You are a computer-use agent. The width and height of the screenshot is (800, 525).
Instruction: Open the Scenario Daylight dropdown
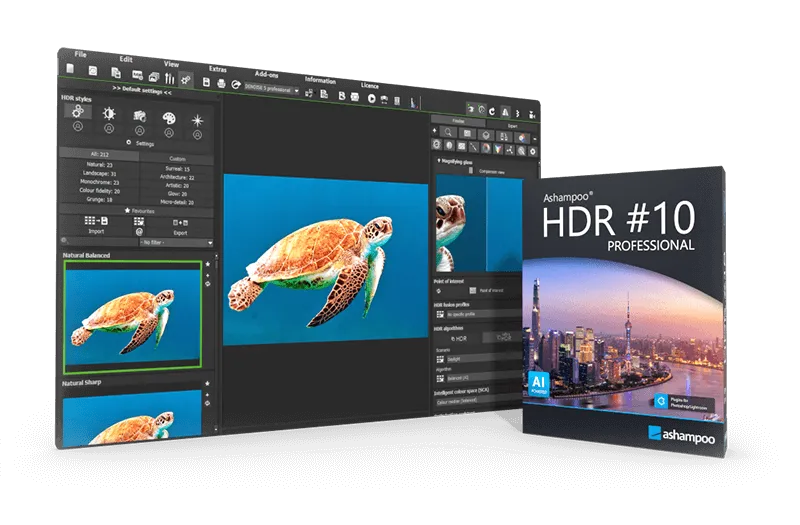[484, 359]
